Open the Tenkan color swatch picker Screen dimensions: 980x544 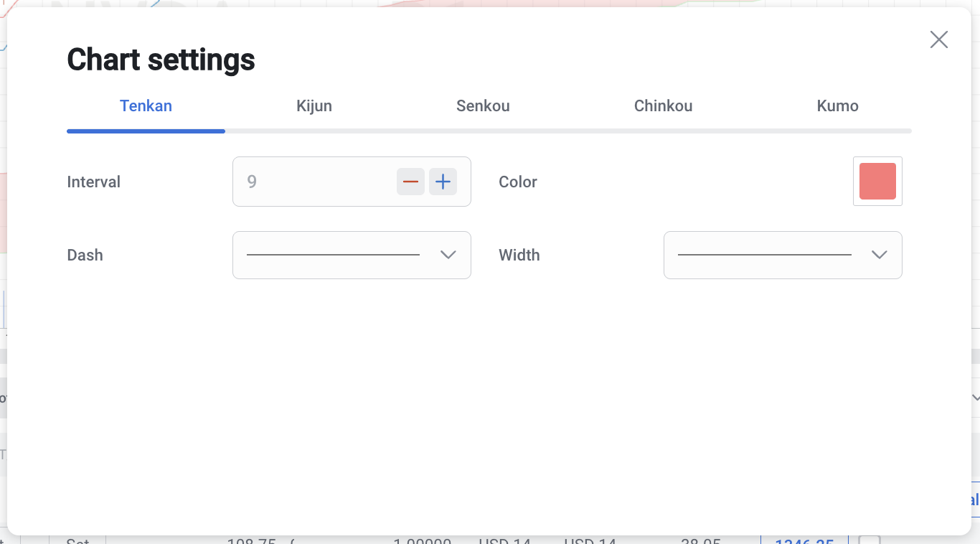coord(877,182)
